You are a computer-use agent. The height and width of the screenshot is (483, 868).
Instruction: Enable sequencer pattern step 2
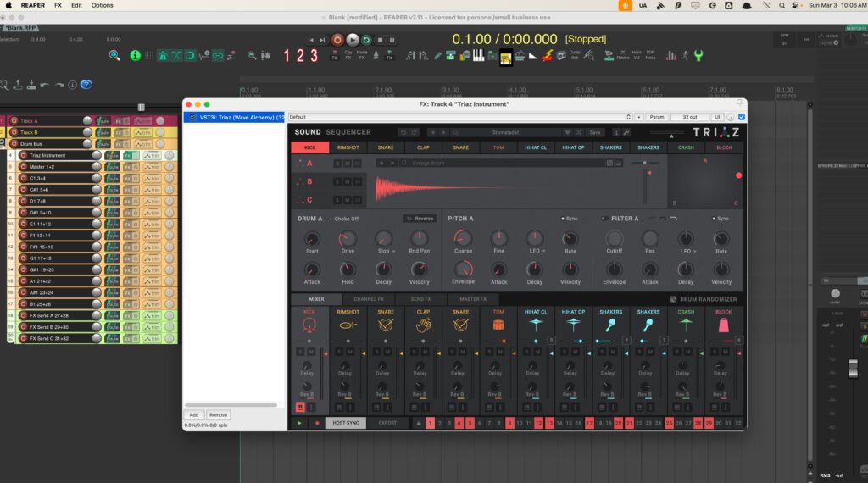(x=440, y=423)
